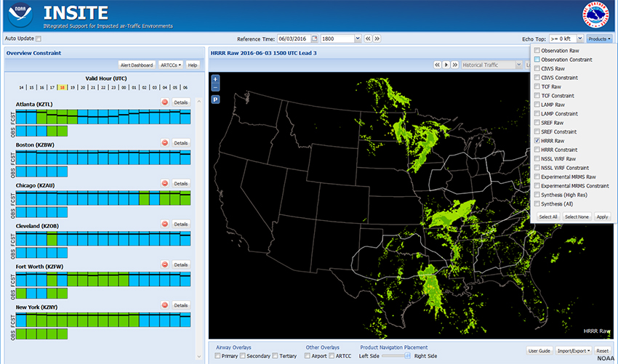
Task: Remove Boston (KZBW) row
Action: coord(165,142)
